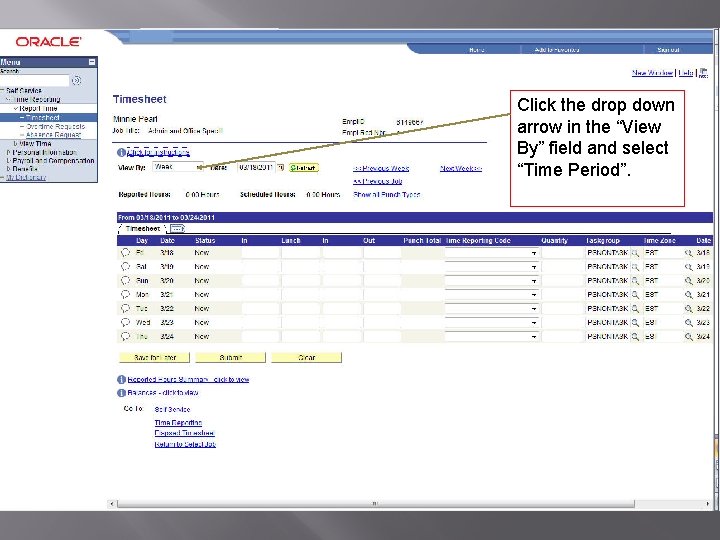Click the comment bubble icon for Sun 3/20
The height and width of the screenshot is (540, 720).
click(x=125, y=281)
